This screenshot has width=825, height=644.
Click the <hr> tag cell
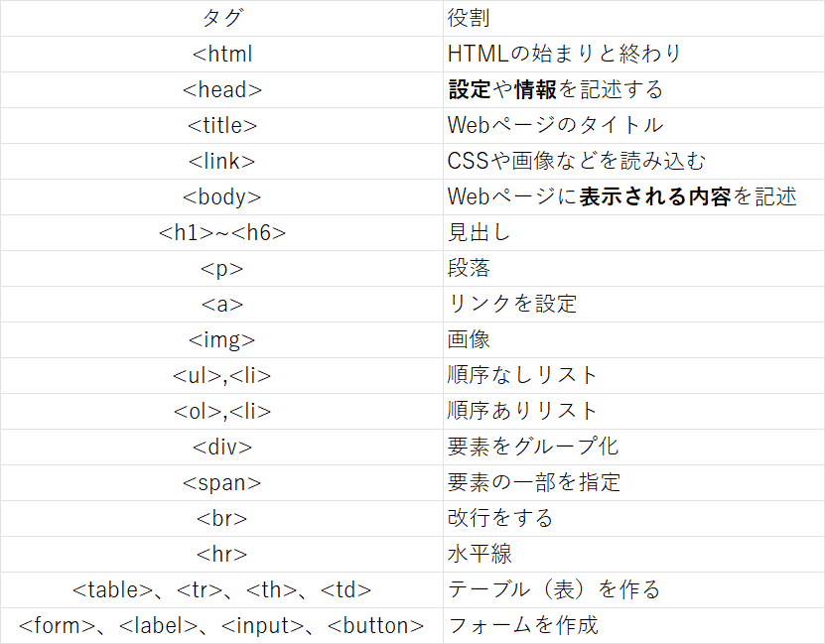click(x=221, y=554)
